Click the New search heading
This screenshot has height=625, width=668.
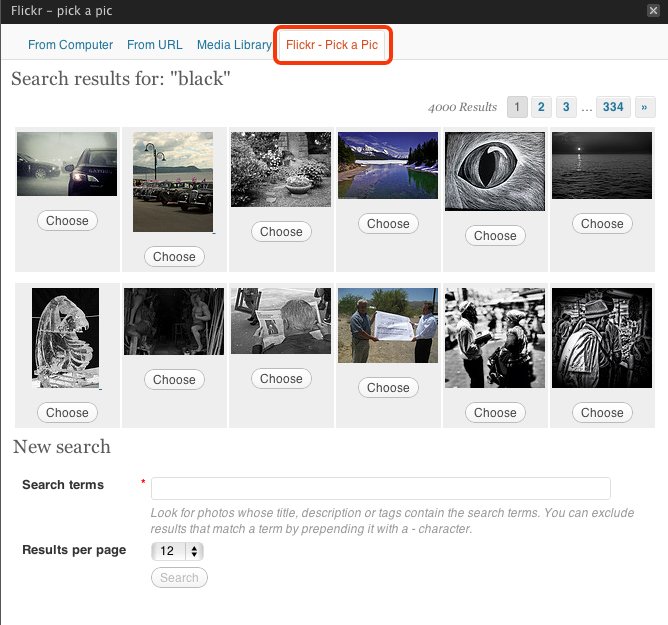[62, 446]
